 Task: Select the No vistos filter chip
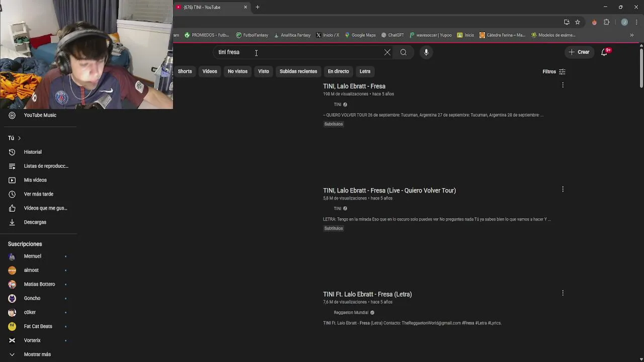pos(237,71)
